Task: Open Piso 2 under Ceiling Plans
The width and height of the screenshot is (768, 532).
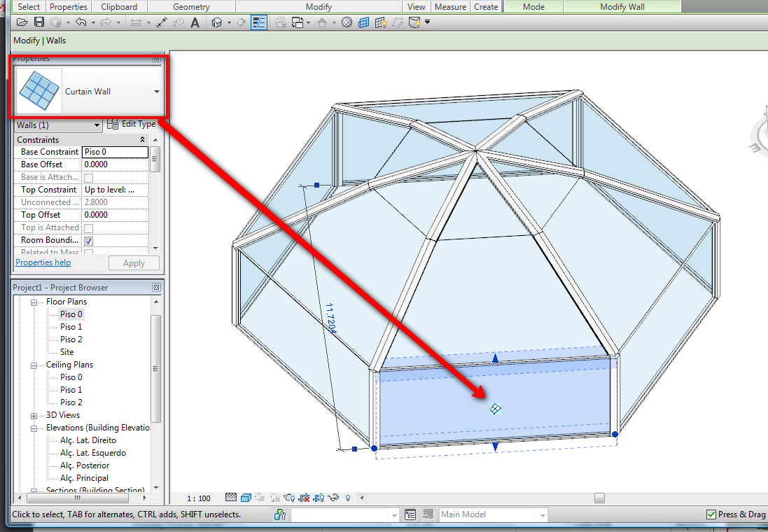Action: 71,402
